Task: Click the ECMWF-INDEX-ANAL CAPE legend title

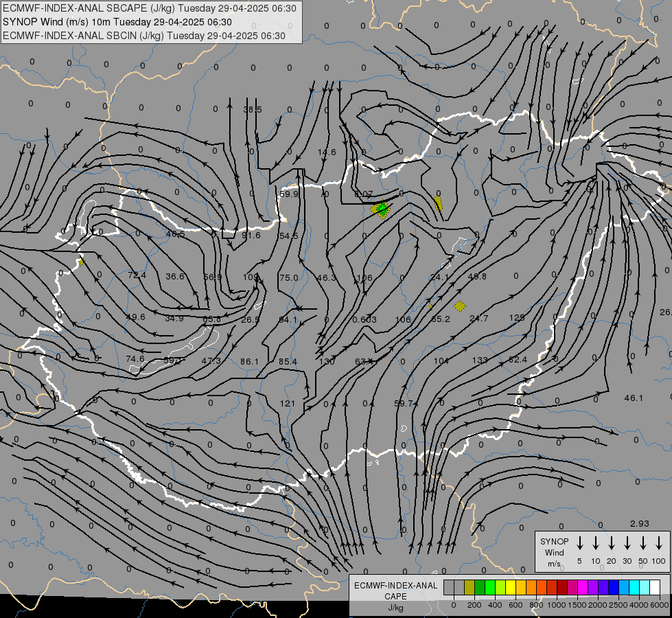Action: tap(395, 591)
